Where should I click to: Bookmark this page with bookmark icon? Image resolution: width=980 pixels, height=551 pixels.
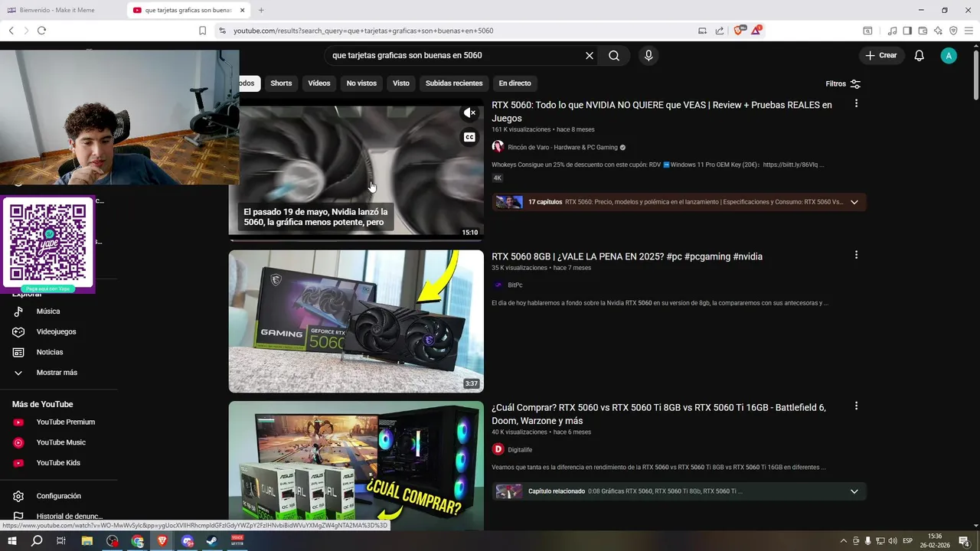(202, 31)
